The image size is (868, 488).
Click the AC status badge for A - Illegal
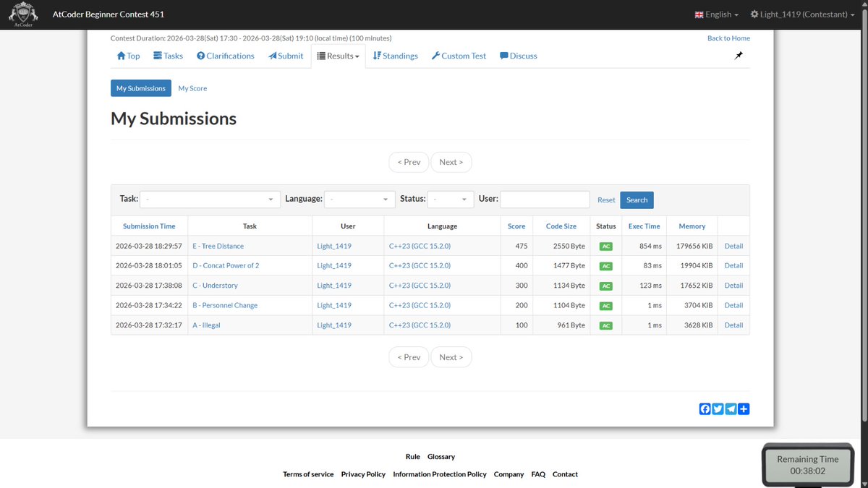[606, 325]
